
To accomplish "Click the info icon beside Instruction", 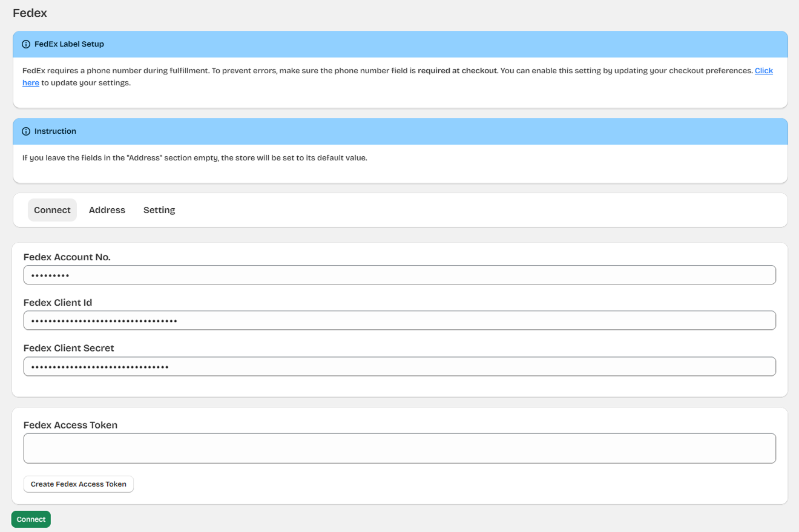I will click(26, 131).
